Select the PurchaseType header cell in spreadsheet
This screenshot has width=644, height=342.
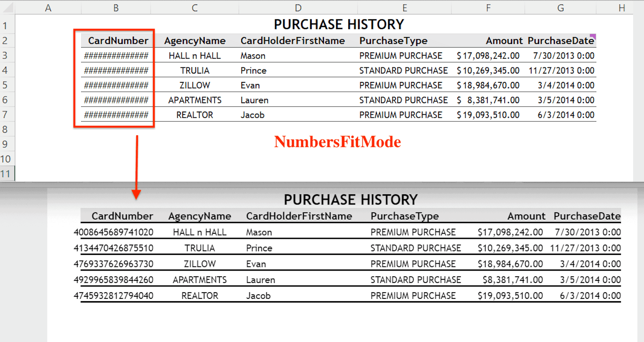click(404, 40)
